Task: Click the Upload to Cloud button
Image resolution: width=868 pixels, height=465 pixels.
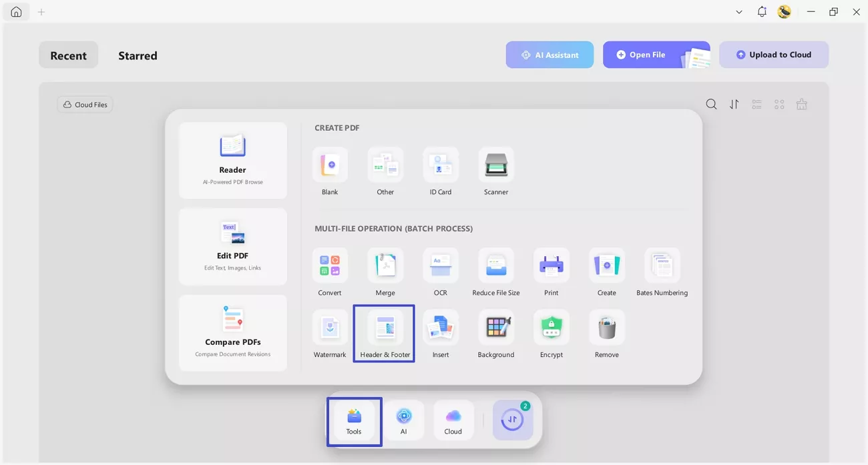Action: (x=774, y=55)
